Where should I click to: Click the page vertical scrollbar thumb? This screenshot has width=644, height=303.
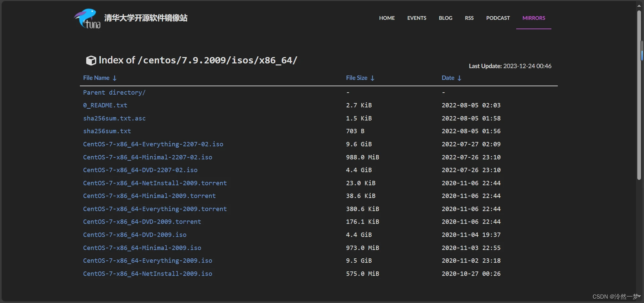(639, 96)
